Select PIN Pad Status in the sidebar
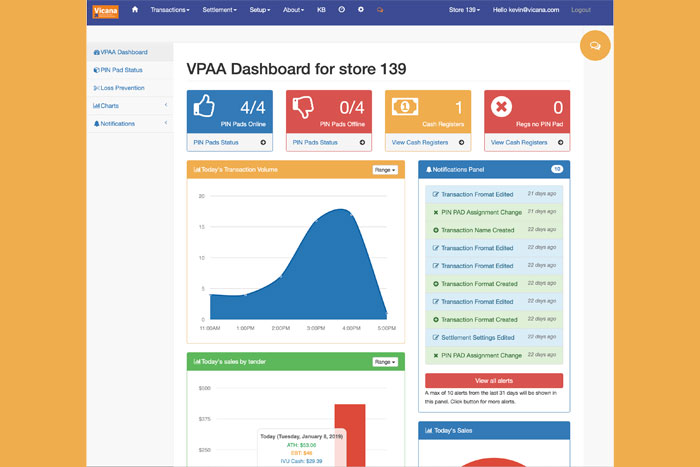The image size is (700, 467). pyautogui.click(x=130, y=70)
